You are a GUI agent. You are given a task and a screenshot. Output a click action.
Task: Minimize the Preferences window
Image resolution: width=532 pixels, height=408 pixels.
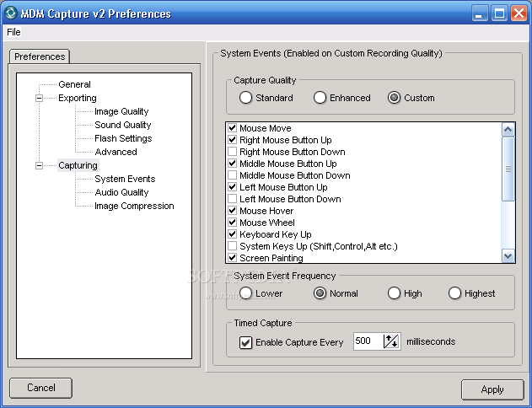480,13
